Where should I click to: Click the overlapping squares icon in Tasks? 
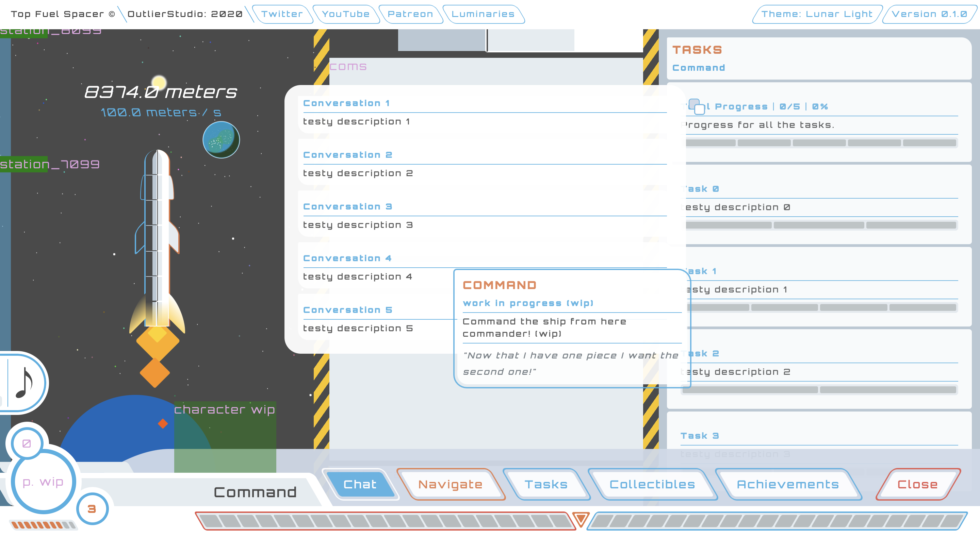coord(697,107)
